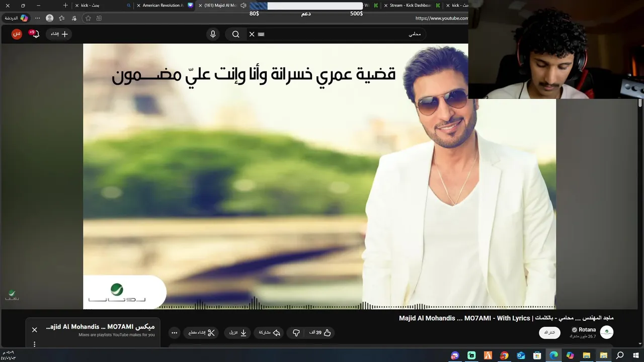
Task: Subscribe to the Rotana channel
Action: tap(549, 332)
